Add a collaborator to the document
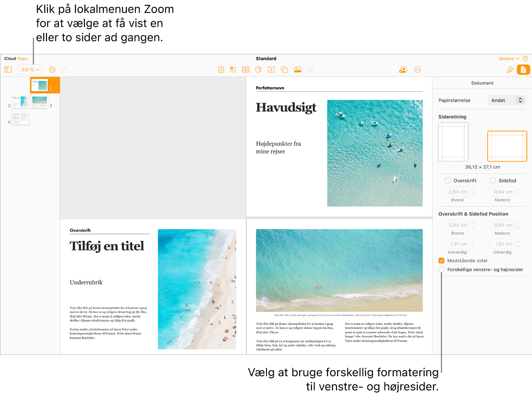The image size is (532, 397). coord(403,70)
